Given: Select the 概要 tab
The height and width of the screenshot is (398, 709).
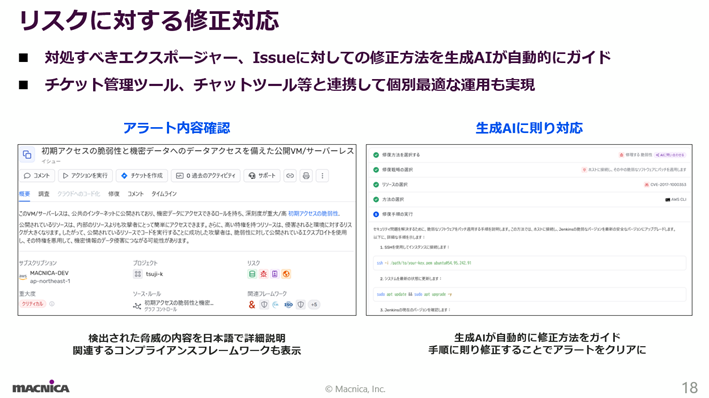Looking at the screenshot, I should [x=24, y=194].
